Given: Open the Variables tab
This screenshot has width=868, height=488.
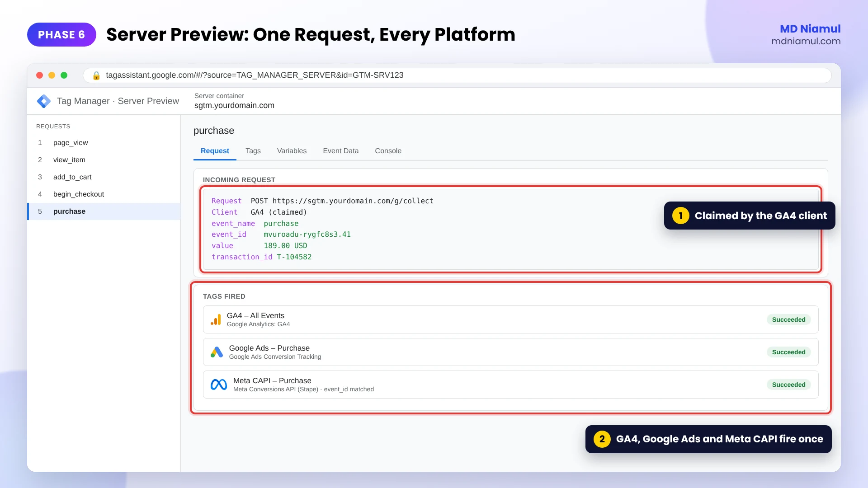Looking at the screenshot, I should click(292, 151).
